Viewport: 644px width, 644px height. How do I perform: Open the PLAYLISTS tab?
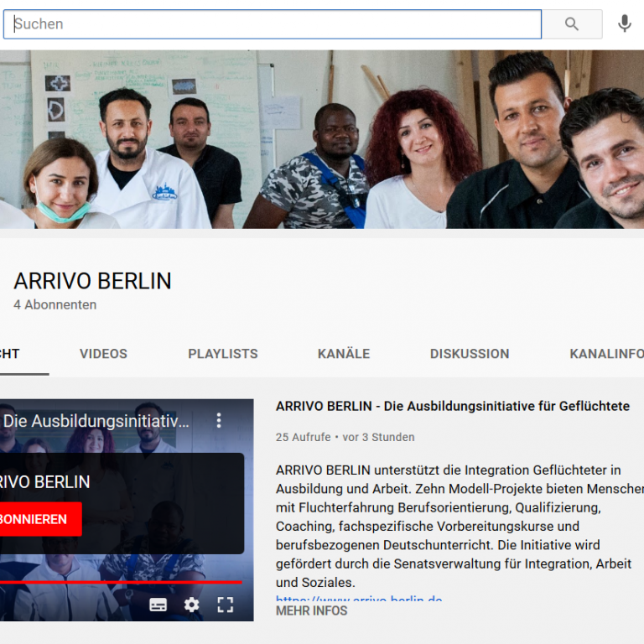pyautogui.click(x=223, y=354)
